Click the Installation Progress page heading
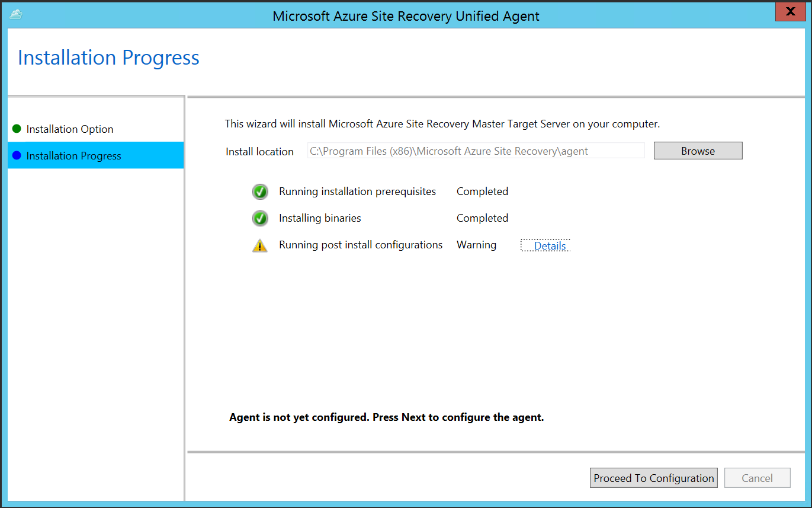The width and height of the screenshot is (812, 508). tap(108, 57)
